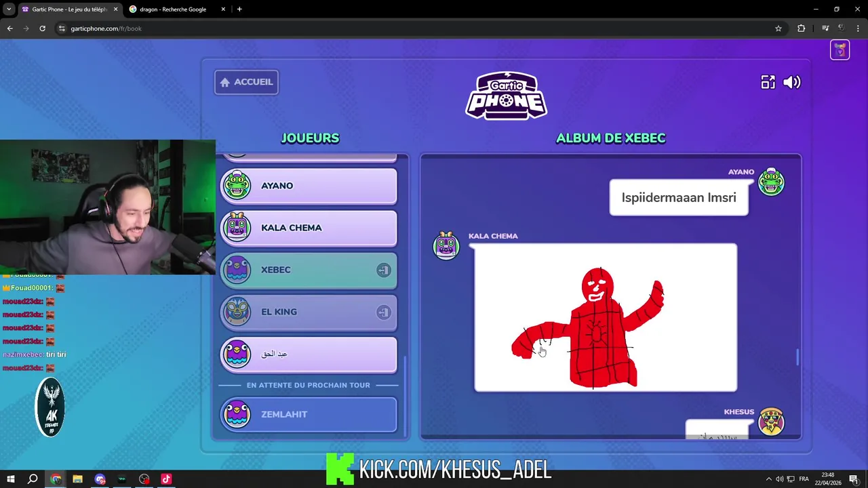Show hidden system tray icons
This screenshot has width=868, height=488.
pos(768,479)
